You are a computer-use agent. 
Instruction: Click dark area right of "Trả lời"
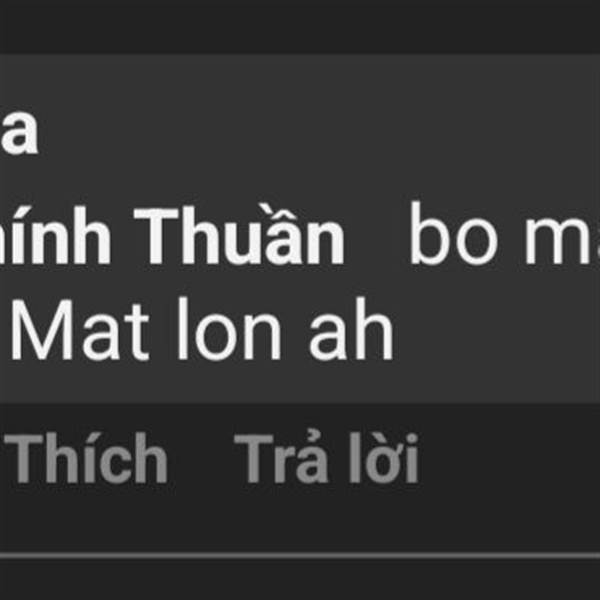coord(509,458)
